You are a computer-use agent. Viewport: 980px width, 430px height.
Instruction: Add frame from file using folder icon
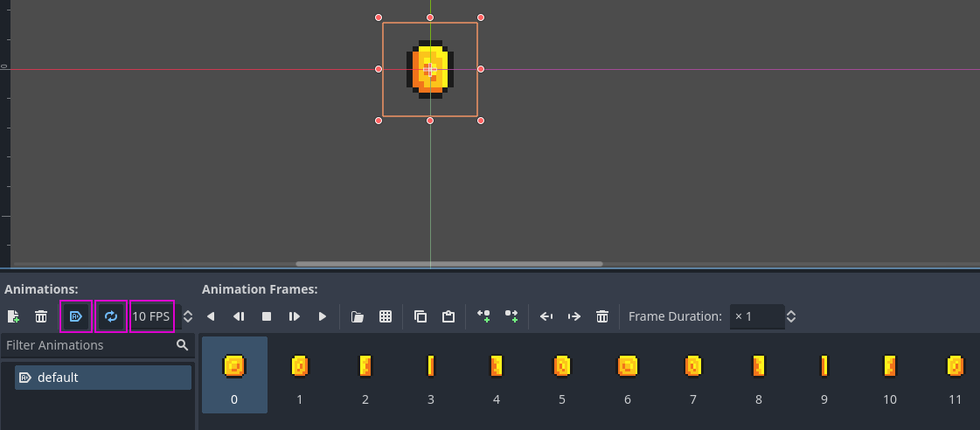358,316
